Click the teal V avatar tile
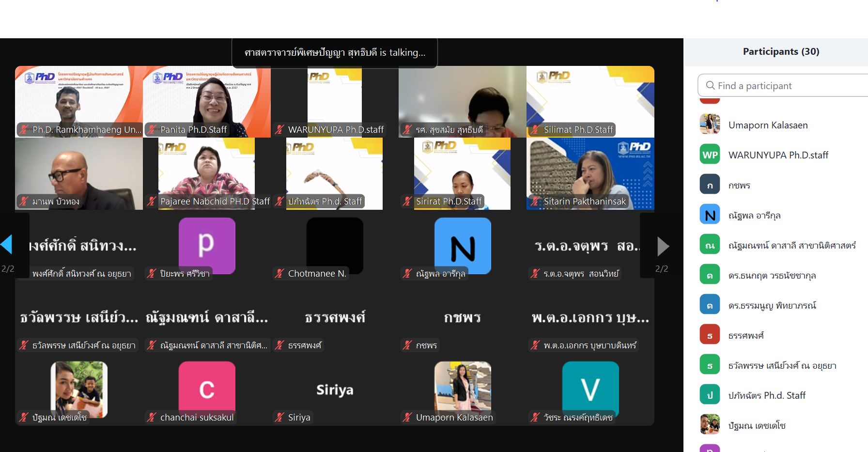 (590, 389)
